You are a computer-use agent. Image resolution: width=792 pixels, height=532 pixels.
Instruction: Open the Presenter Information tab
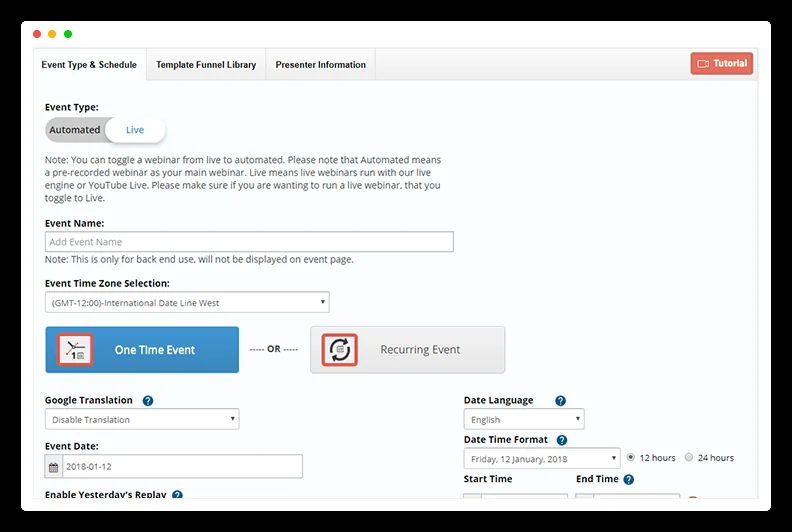[x=321, y=65]
